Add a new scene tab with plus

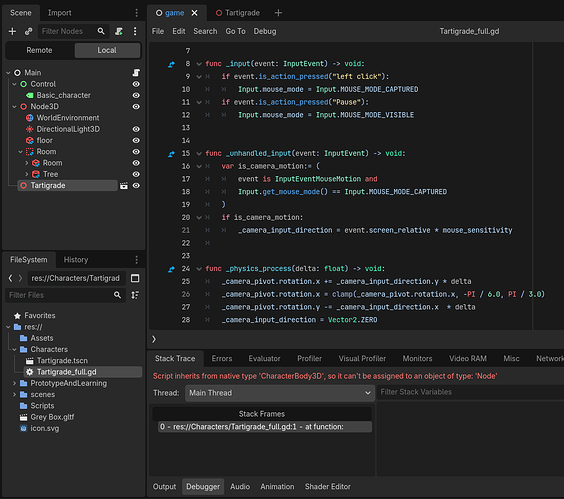pyautogui.click(x=278, y=13)
